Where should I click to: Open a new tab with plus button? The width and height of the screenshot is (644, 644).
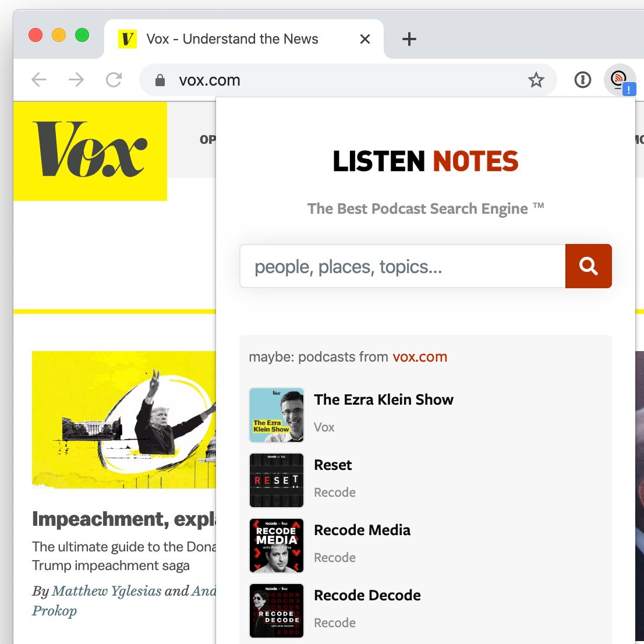pyautogui.click(x=409, y=39)
